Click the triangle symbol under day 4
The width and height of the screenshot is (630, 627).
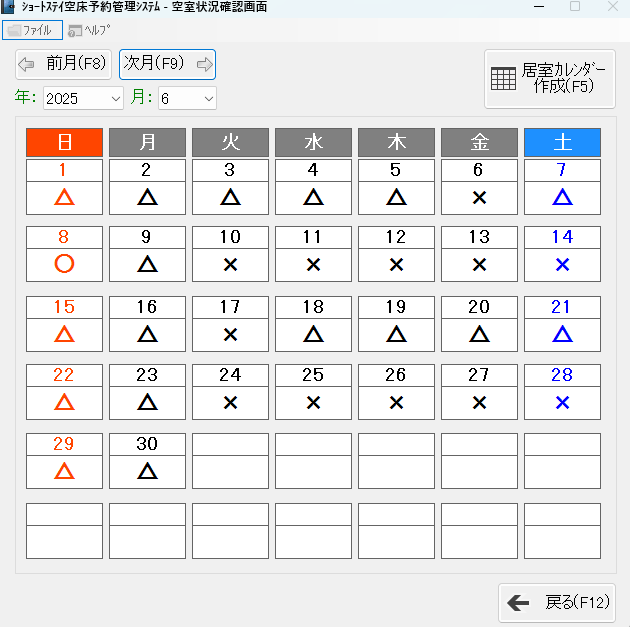pos(313,197)
